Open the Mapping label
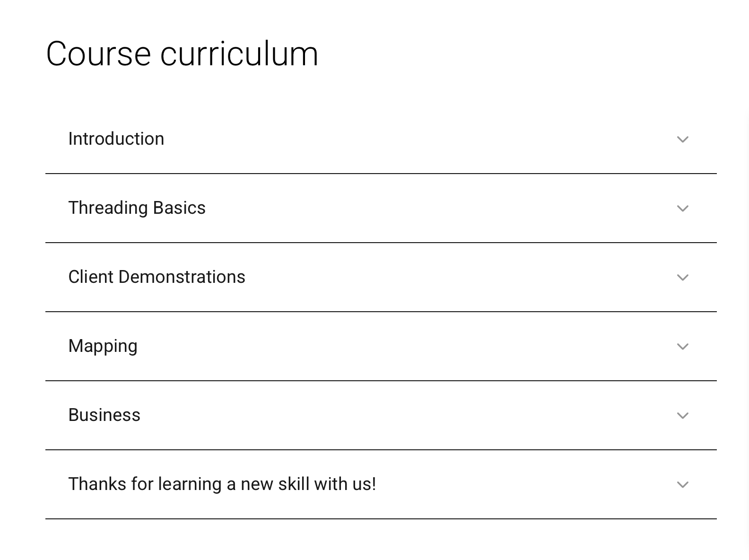The height and width of the screenshot is (560, 749). tap(103, 346)
